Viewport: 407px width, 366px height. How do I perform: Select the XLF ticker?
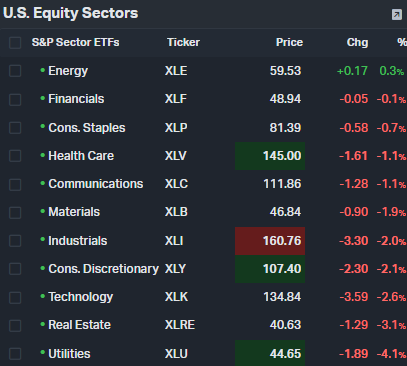tap(176, 99)
